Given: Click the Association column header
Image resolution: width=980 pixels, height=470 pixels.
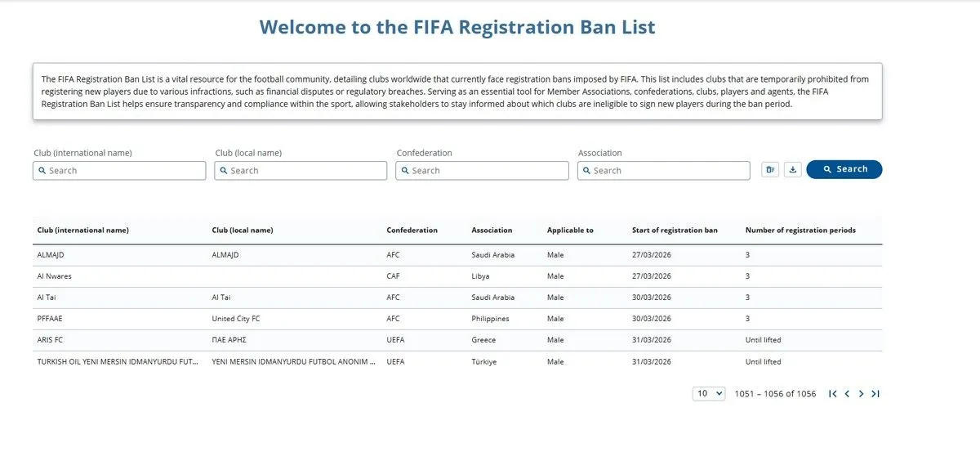Looking at the screenshot, I should click(x=492, y=231).
